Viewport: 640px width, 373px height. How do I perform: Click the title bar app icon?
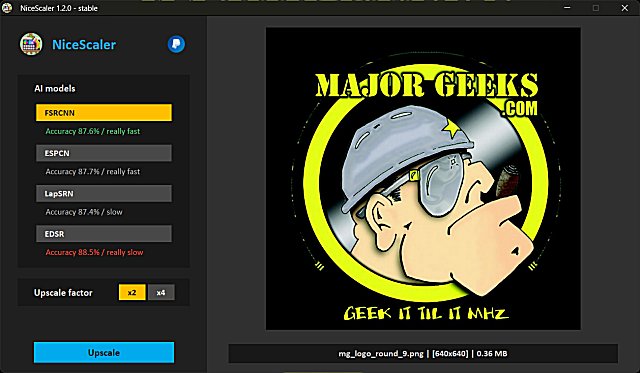click(x=7, y=8)
